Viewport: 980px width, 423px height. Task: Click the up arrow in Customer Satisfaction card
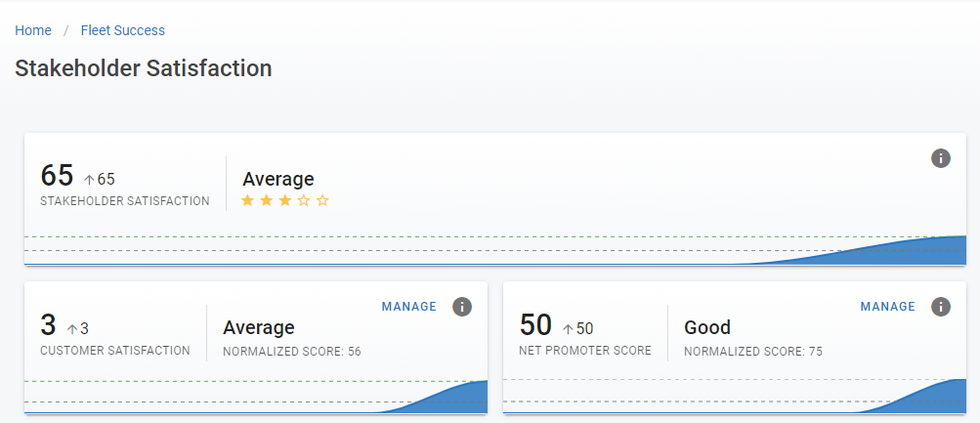[72, 329]
